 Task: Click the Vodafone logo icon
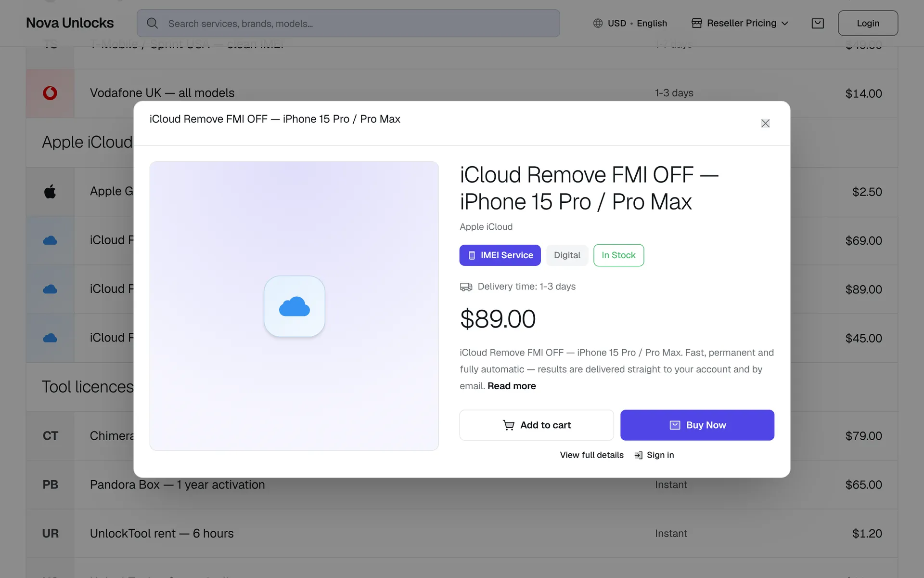point(50,93)
